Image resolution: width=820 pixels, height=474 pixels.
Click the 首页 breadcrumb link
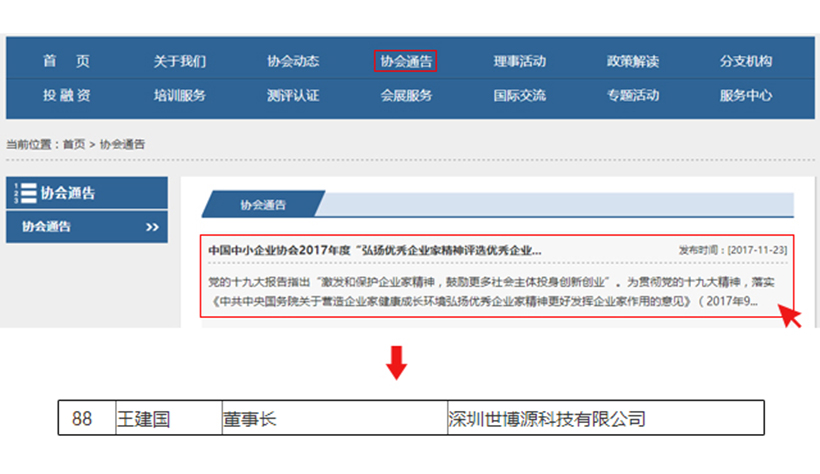tap(74, 144)
